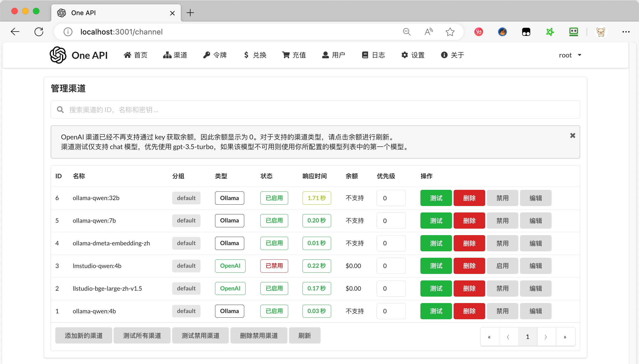Open the 设置 navigation menu item
This screenshot has height=364, width=639.
pyautogui.click(x=413, y=55)
